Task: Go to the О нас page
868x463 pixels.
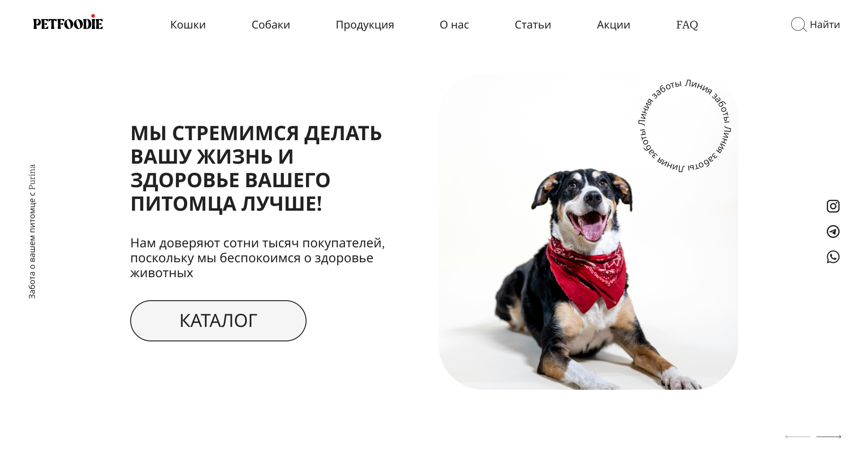Action: pyautogui.click(x=454, y=24)
